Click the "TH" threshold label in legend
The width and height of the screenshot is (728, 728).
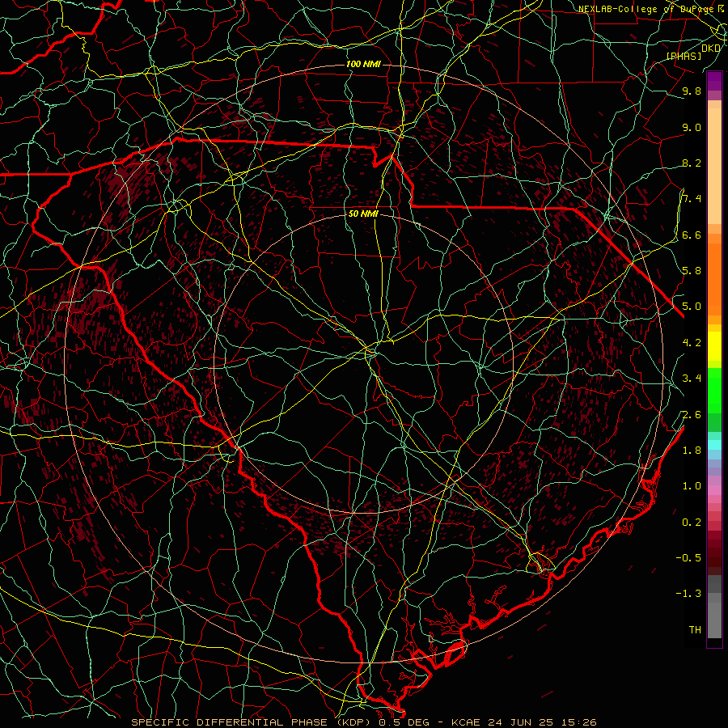click(695, 629)
